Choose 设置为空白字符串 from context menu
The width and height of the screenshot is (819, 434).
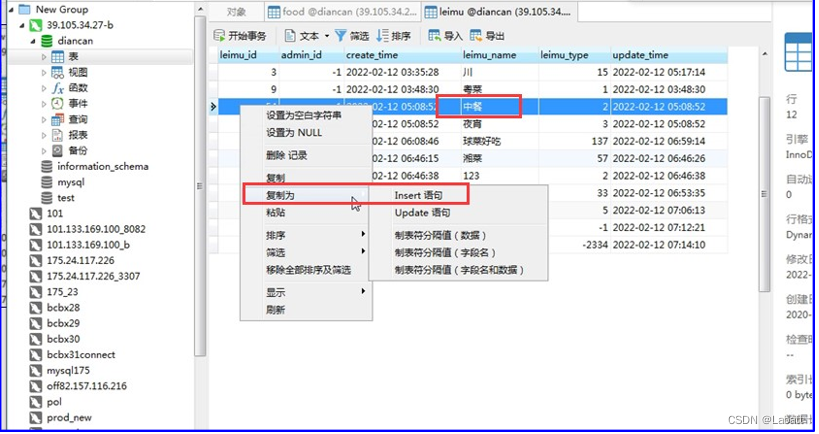coord(306,115)
